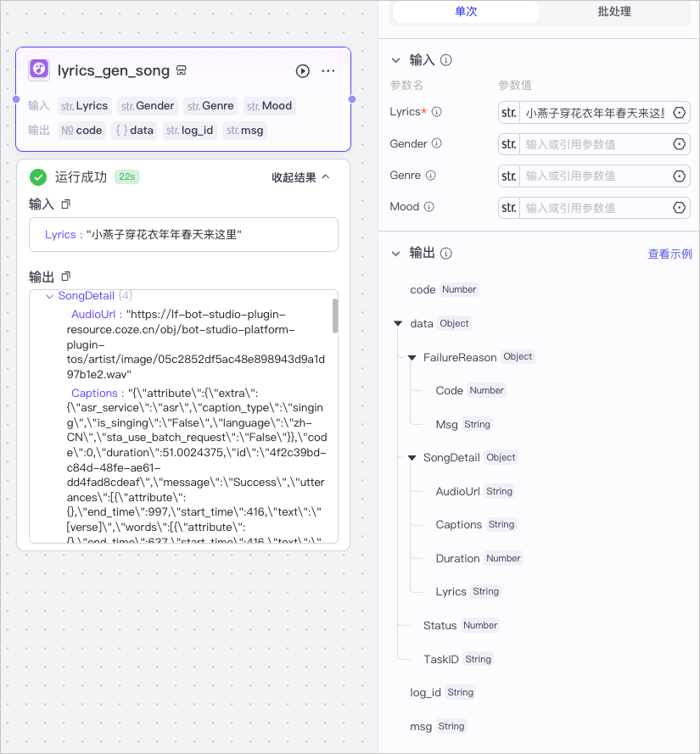Select the Duration Number row
This screenshot has width=700, height=754.
(479, 558)
